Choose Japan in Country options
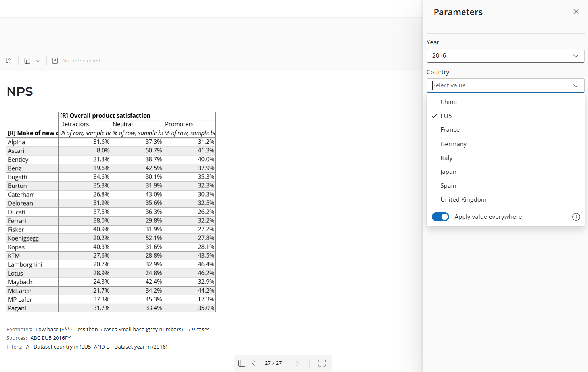The image size is (588, 372). coord(506,172)
